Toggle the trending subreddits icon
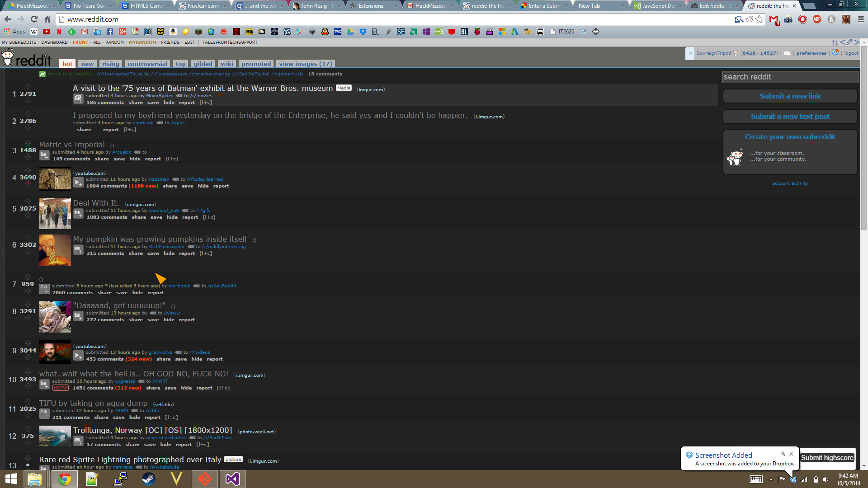Screen dimensions: 868x488 pyautogui.click(x=42, y=74)
